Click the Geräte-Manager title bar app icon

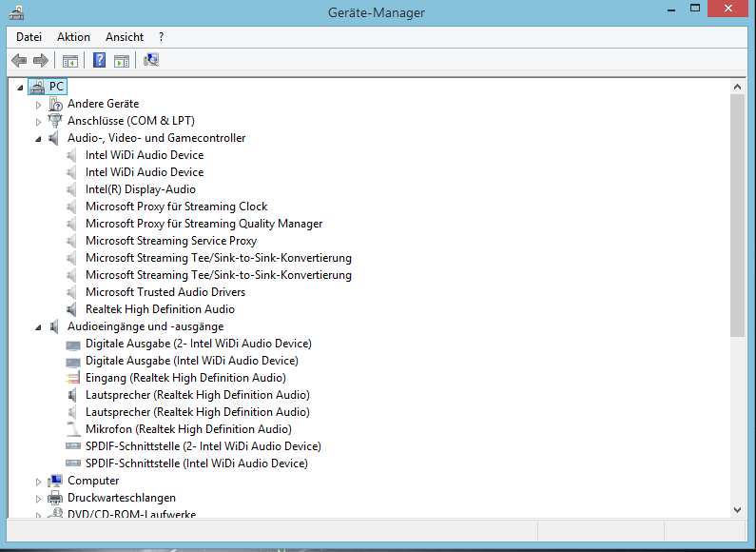pyautogui.click(x=16, y=12)
